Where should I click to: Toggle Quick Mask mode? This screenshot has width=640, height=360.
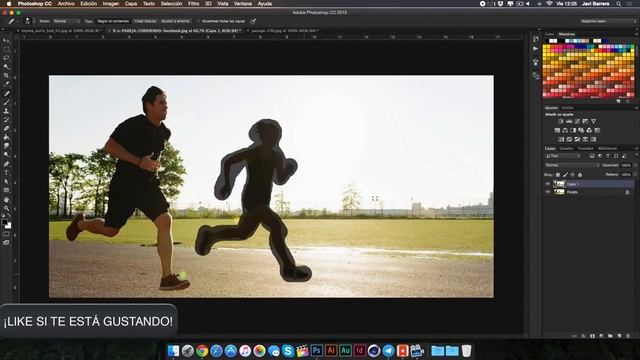(6, 234)
